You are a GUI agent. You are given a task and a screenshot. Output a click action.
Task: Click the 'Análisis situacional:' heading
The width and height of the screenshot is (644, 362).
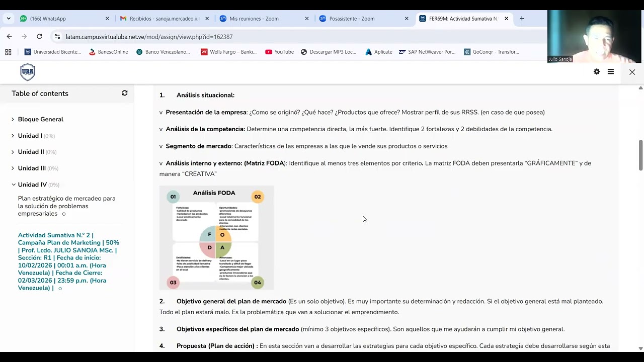pos(205,95)
